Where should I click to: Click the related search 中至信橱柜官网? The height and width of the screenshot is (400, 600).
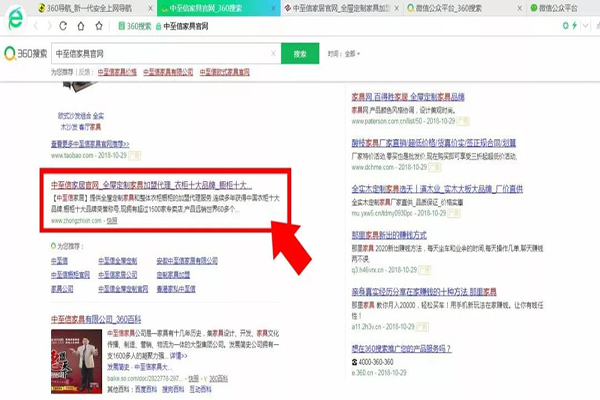[x=70, y=275]
